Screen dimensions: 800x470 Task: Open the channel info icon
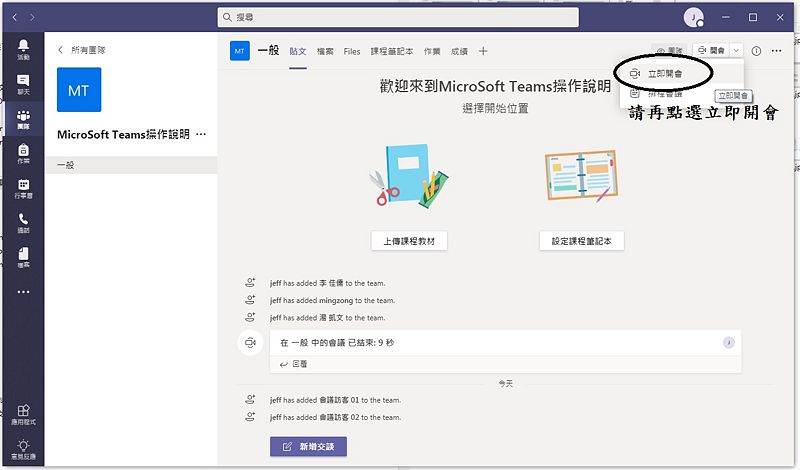pos(756,51)
